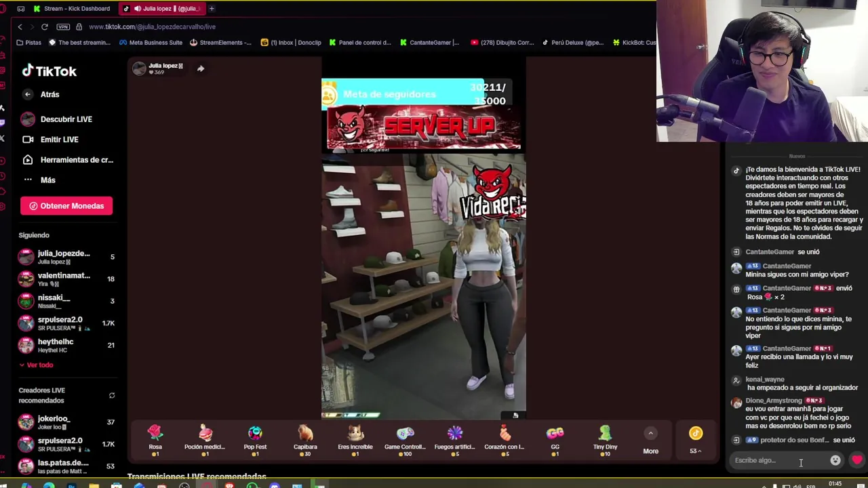
Task: Open Perú Deluxe bookmark
Action: click(x=572, y=43)
